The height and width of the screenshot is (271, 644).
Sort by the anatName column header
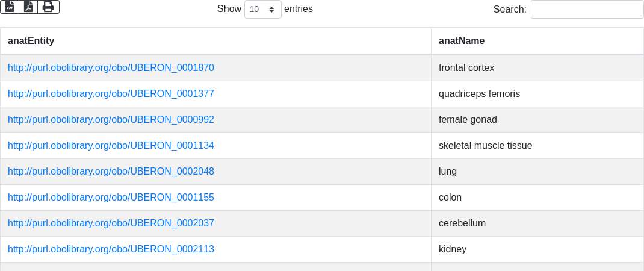(462, 41)
